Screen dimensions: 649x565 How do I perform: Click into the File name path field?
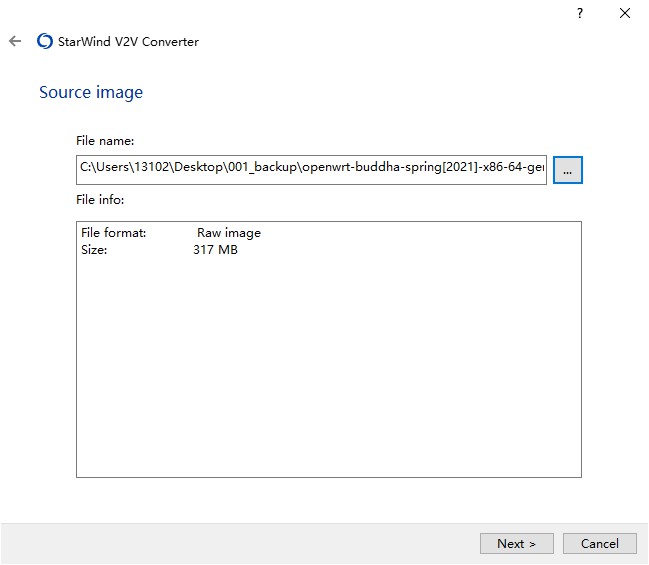[x=311, y=170]
